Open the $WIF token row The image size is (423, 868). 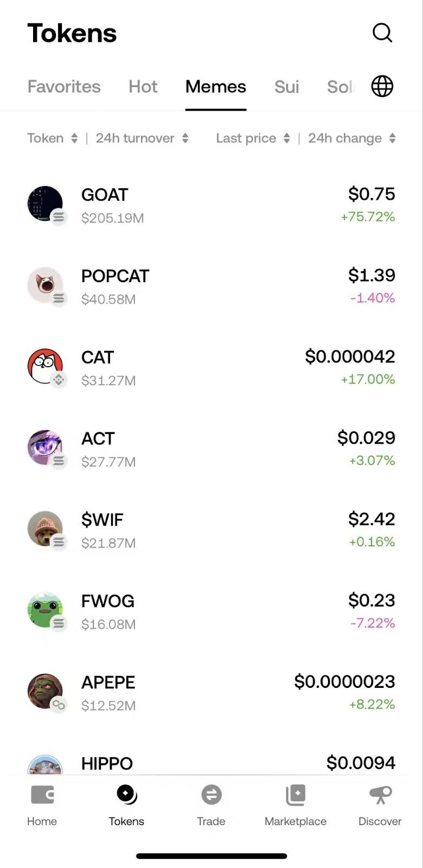pyautogui.click(x=211, y=529)
